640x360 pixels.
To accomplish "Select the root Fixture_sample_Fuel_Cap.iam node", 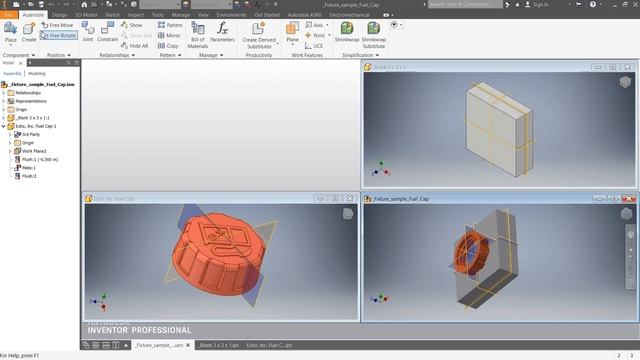I will 41,84.
